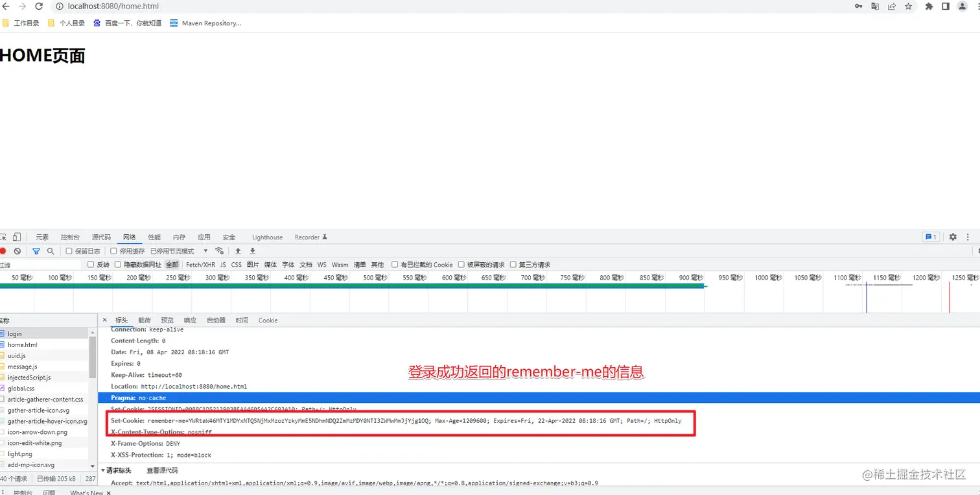This screenshot has width=980, height=495.
Task: Switch to the 预览 detail tab
Action: click(x=167, y=320)
